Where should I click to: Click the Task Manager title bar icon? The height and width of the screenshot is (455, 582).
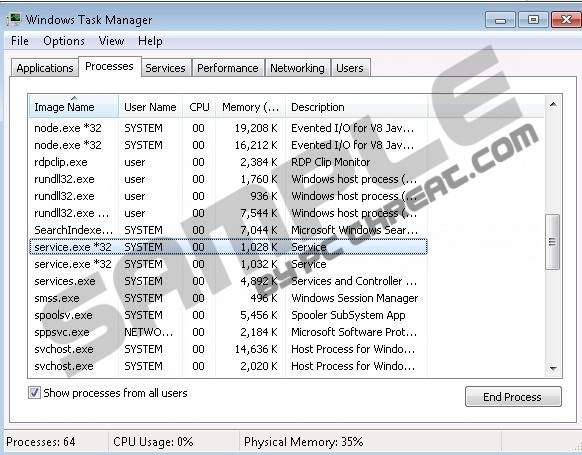(x=14, y=19)
